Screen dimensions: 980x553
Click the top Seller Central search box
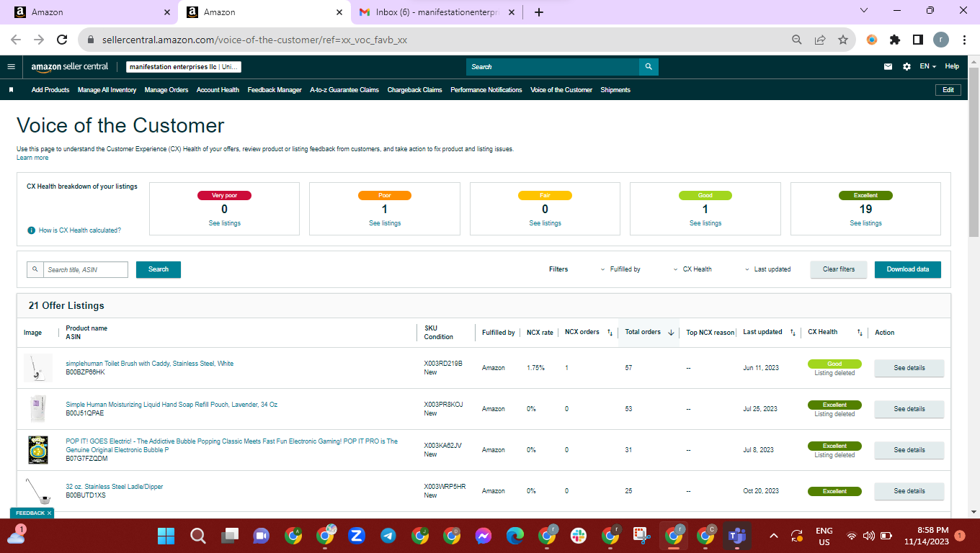click(x=553, y=67)
